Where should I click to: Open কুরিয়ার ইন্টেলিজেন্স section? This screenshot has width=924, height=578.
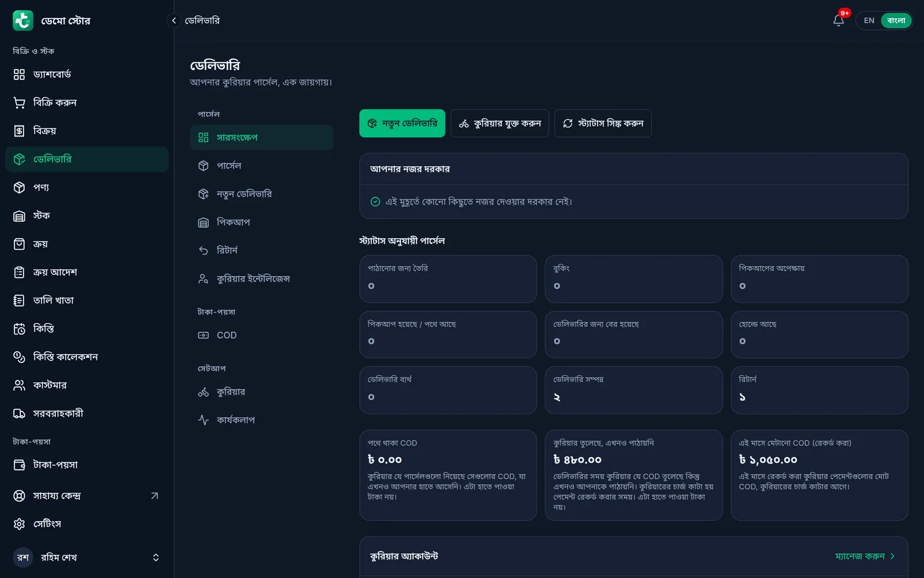262,279
